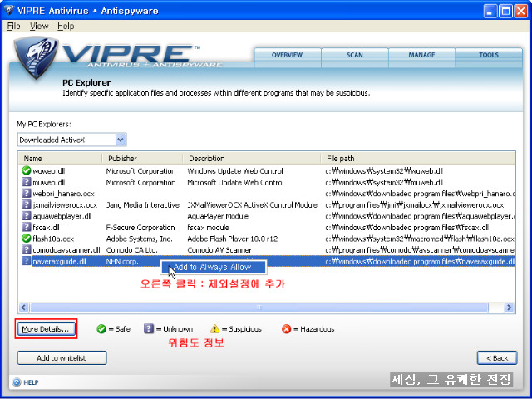
Task: Switch to the OVERVIEW tab
Action: click(x=287, y=55)
